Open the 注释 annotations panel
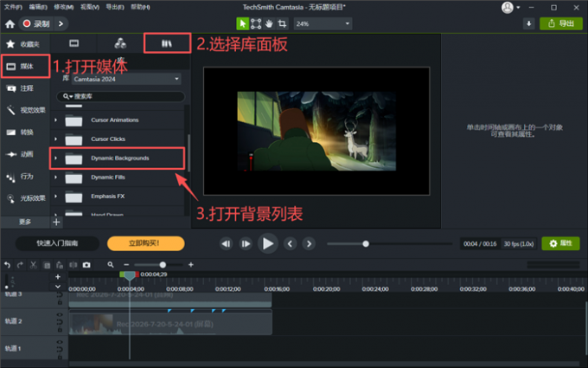The width and height of the screenshot is (588, 368). click(x=25, y=88)
